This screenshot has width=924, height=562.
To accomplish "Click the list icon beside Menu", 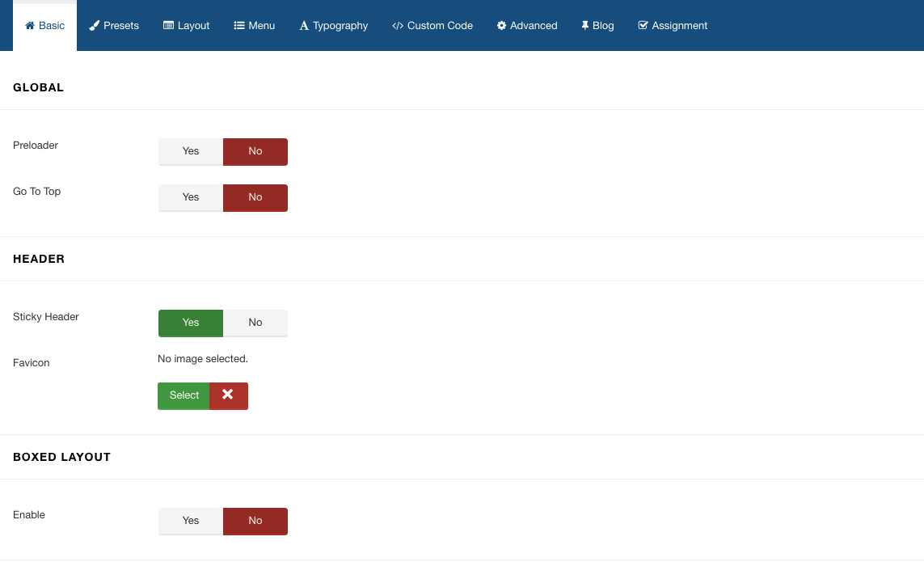I will click(x=239, y=26).
